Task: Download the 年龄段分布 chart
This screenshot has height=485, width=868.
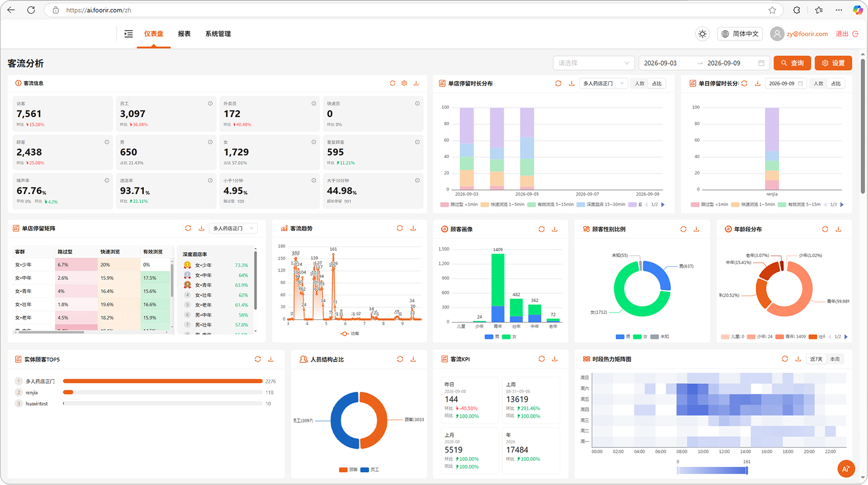Action: (x=838, y=229)
